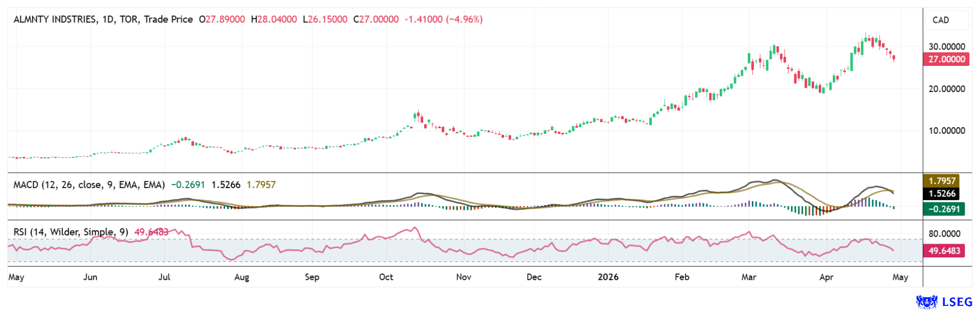Click the black 1.5266 axis tag
Viewport: 980px width, 310px height.
tap(942, 194)
